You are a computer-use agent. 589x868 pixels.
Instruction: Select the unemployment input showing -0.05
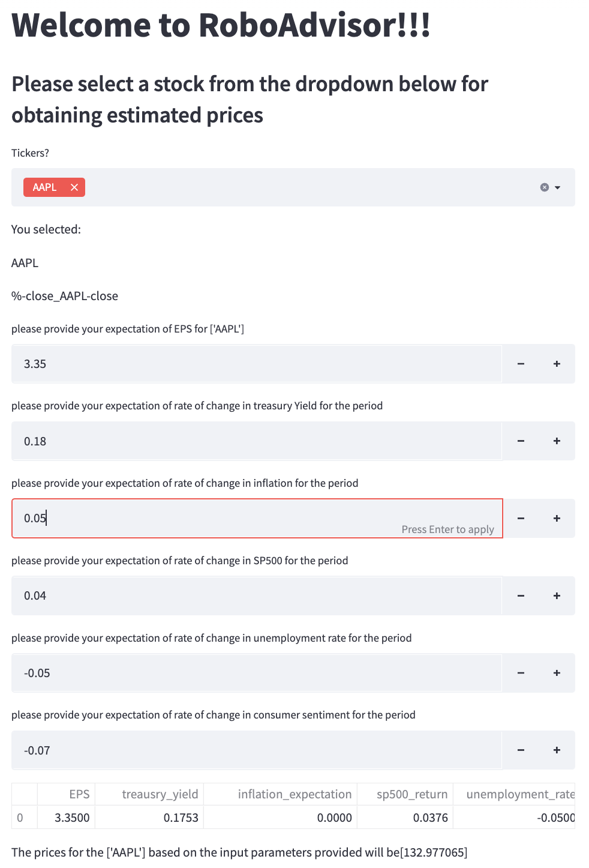pos(240,672)
